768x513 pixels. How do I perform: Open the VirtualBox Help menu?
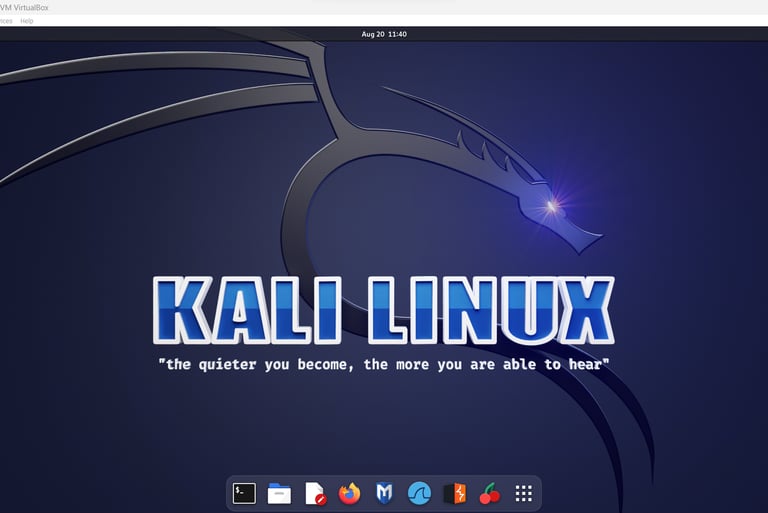pos(27,21)
